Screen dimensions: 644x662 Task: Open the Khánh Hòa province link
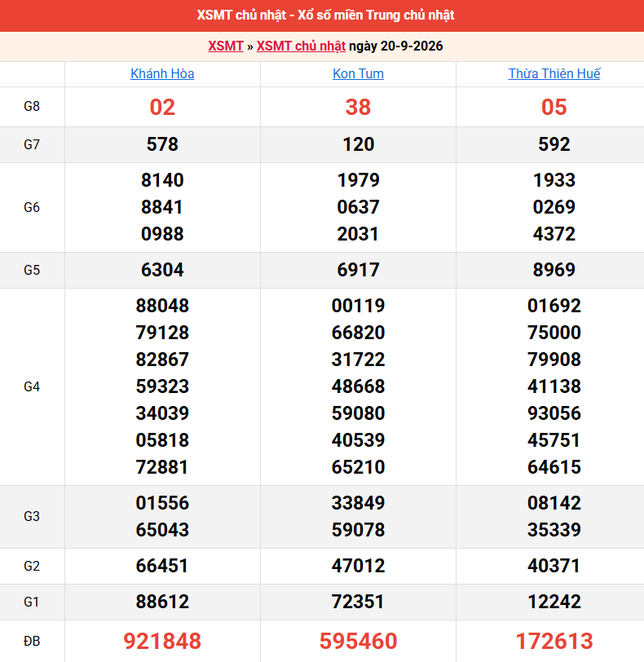pos(162,74)
